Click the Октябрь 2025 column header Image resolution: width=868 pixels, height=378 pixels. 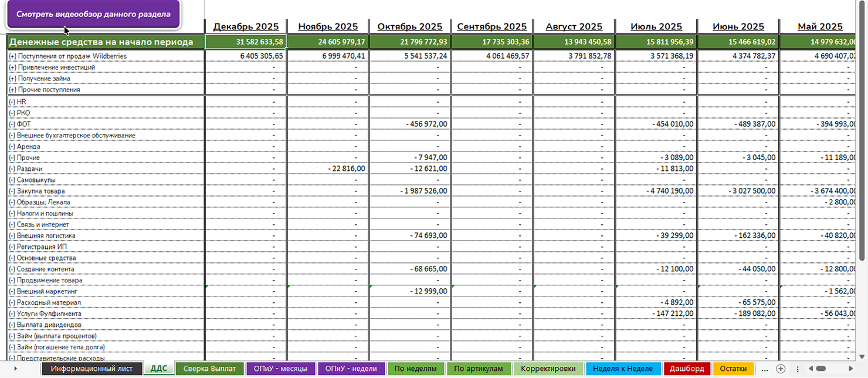click(x=410, y=26)
